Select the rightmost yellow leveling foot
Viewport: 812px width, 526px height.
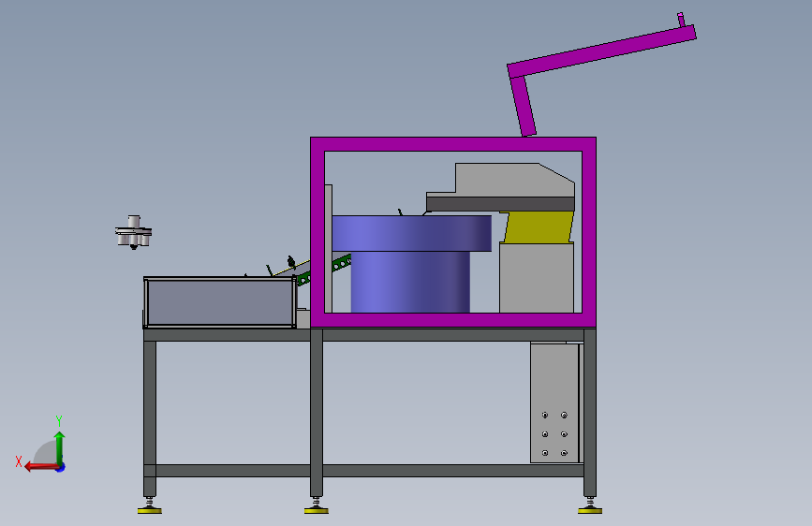click(590, 511)
